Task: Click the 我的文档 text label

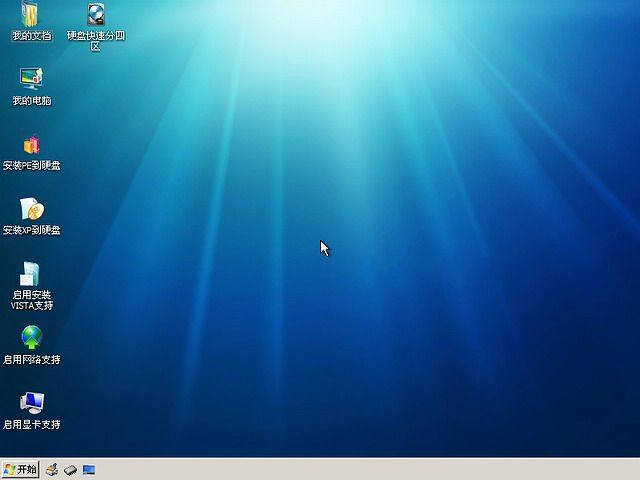Action: 31,36
